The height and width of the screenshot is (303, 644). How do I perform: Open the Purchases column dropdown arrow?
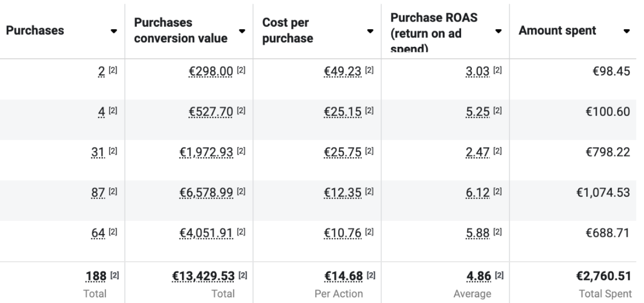coord(113,32)
